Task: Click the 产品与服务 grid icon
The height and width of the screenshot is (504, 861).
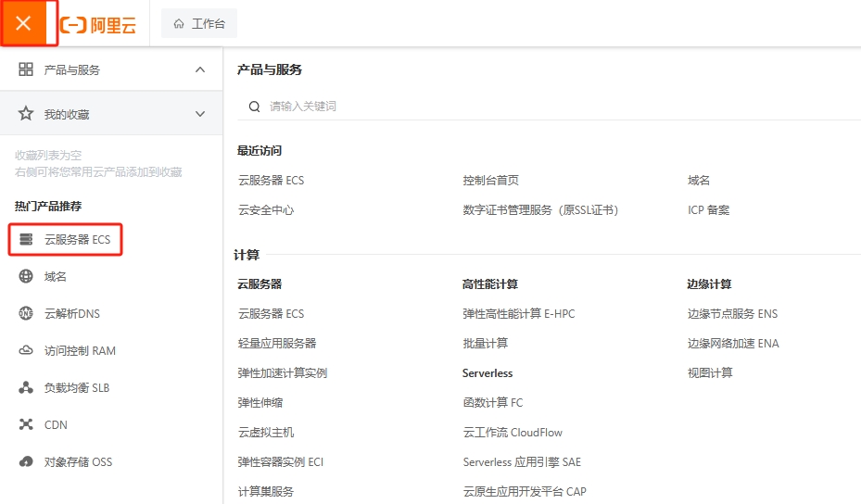Action: [x=26, y=69]
